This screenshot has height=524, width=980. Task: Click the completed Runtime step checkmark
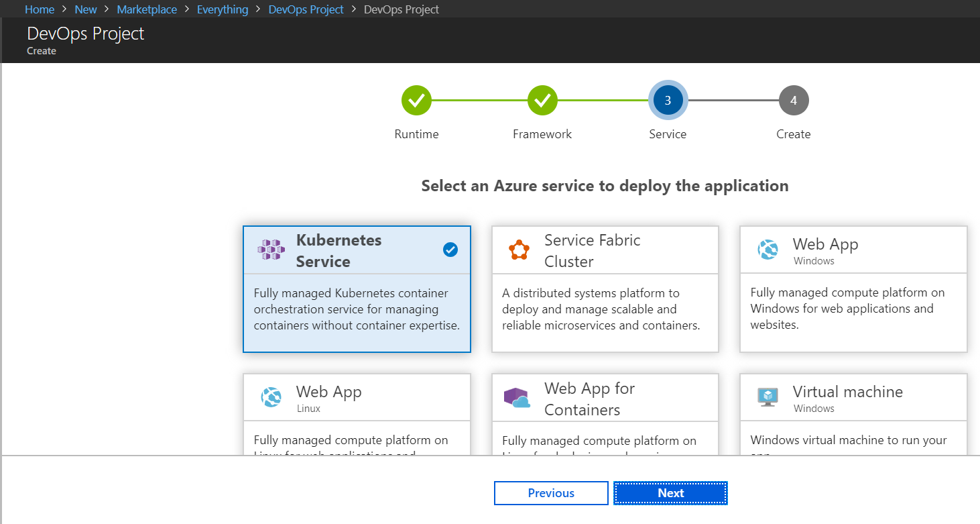pyautogui.click(x=416, y=101)
